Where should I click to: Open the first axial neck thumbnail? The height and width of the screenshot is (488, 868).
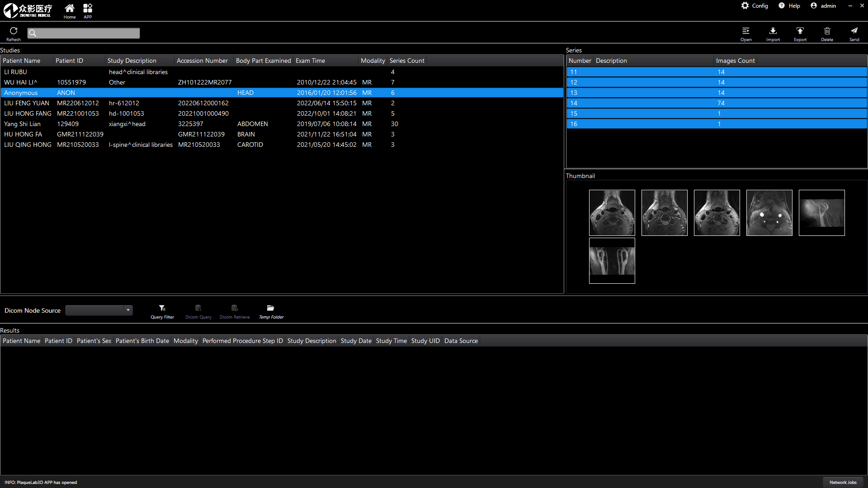tap(612, 213)
